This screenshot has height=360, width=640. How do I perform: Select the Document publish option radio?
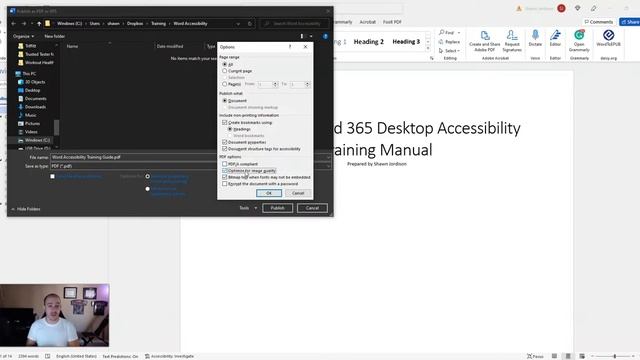(x=224, y=100)
